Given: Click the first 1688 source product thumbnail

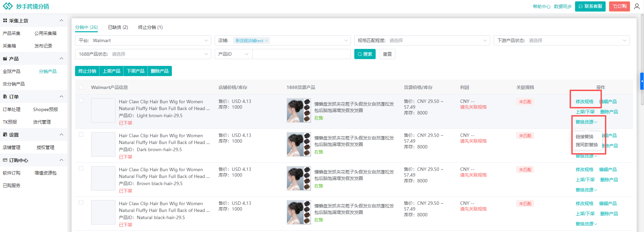Looking at the screenshot, I should pos(299,110).
